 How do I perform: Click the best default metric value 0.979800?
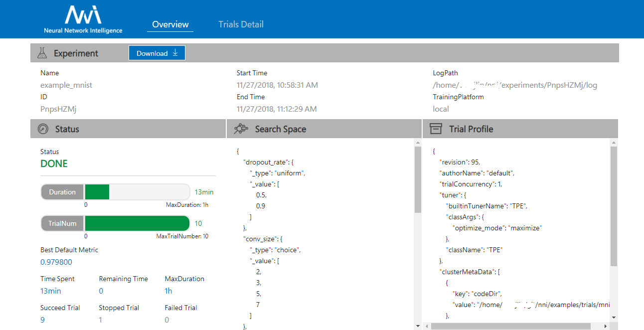(56, 262)
